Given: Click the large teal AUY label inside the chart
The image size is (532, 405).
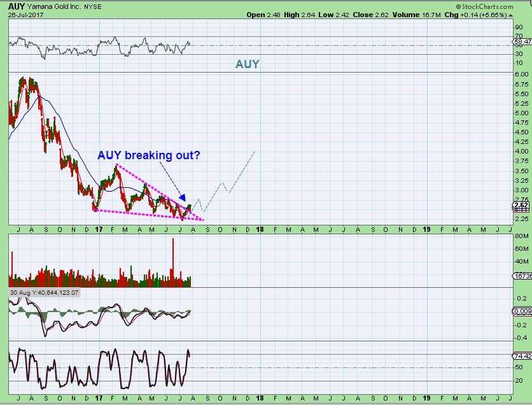Looking at the screenshot, I should [x=248, y=64].
